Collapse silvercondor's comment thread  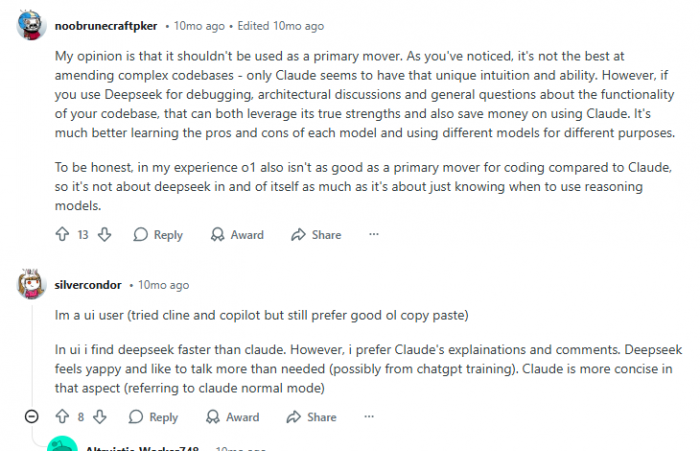pos(31,417)
